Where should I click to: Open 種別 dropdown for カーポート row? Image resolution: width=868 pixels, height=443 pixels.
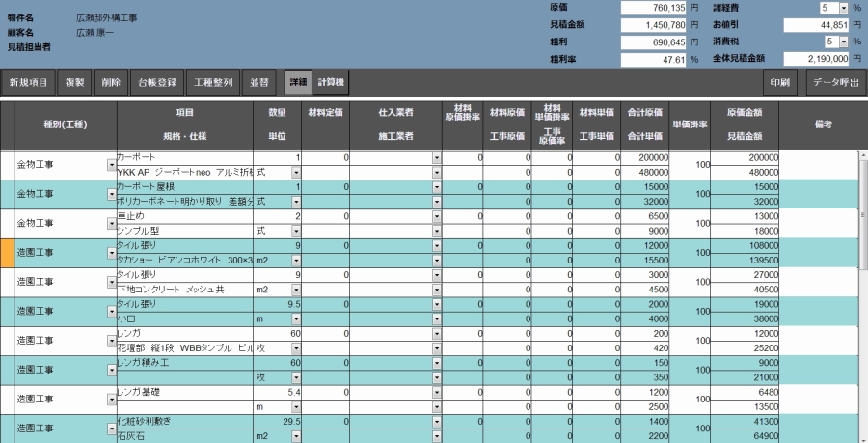[112, 165]
